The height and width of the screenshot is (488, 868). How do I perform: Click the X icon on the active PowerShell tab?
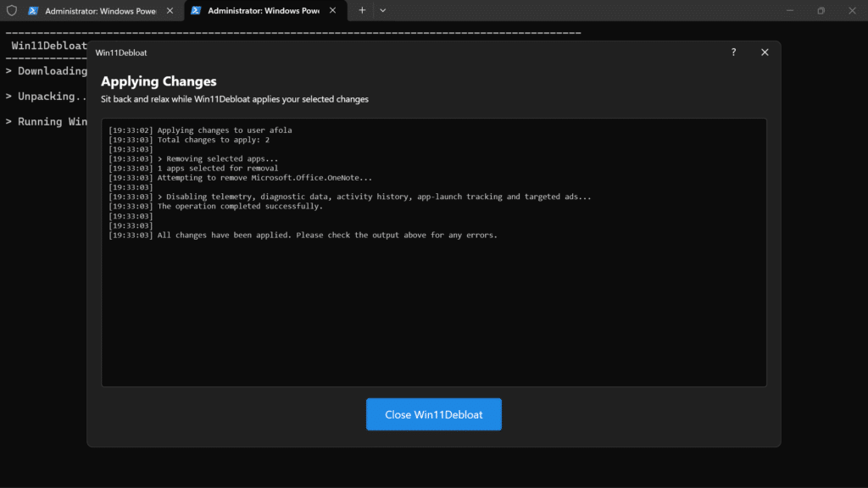pyautogui.click(x=332, y=11)
